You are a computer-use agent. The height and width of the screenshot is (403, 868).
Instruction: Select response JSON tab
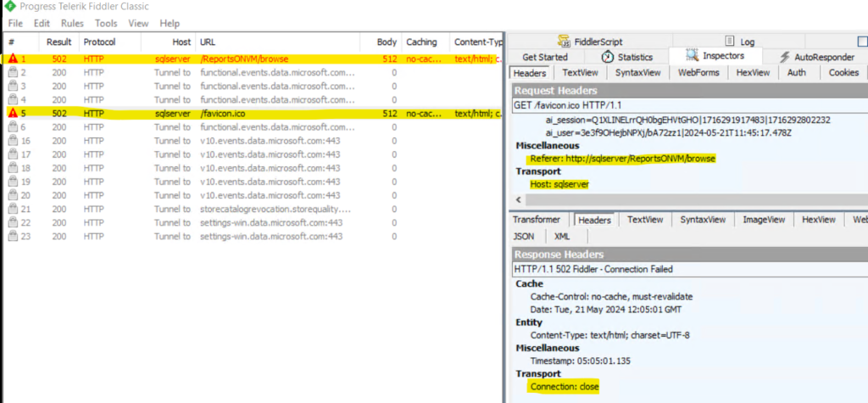point(524,236)
